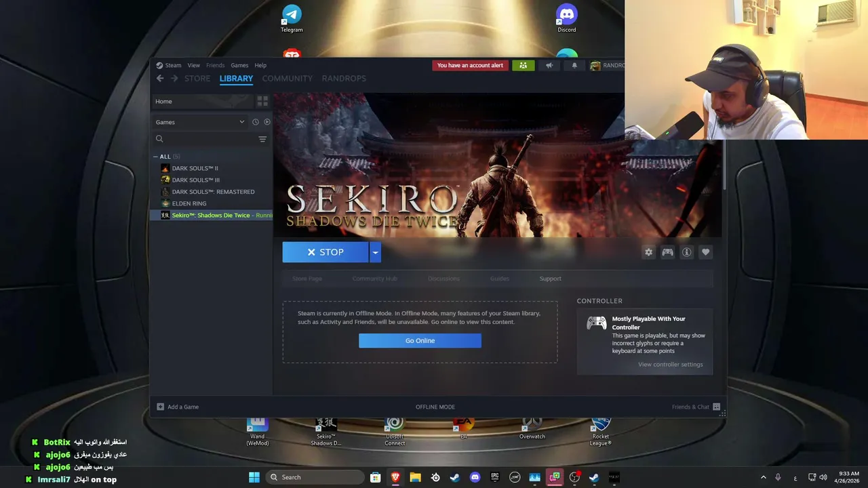
Task: Open taskbar volume control
Action: coord(823,477)
